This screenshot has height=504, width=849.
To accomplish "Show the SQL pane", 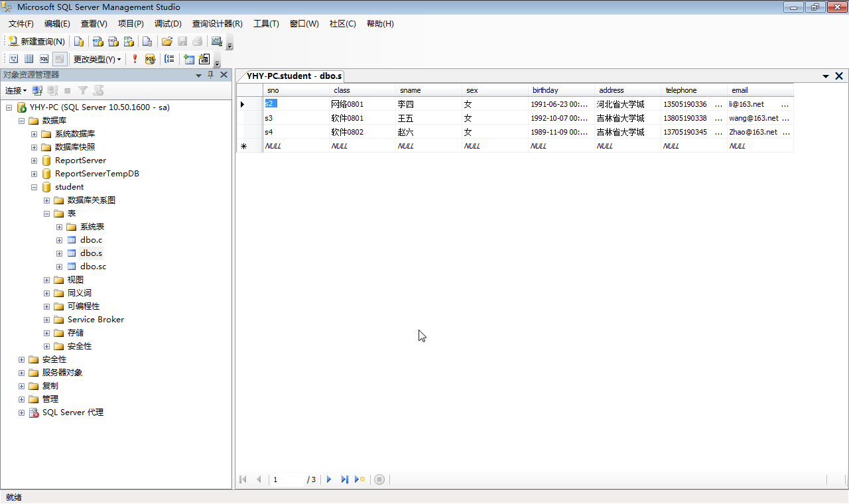I will [44, 59].
